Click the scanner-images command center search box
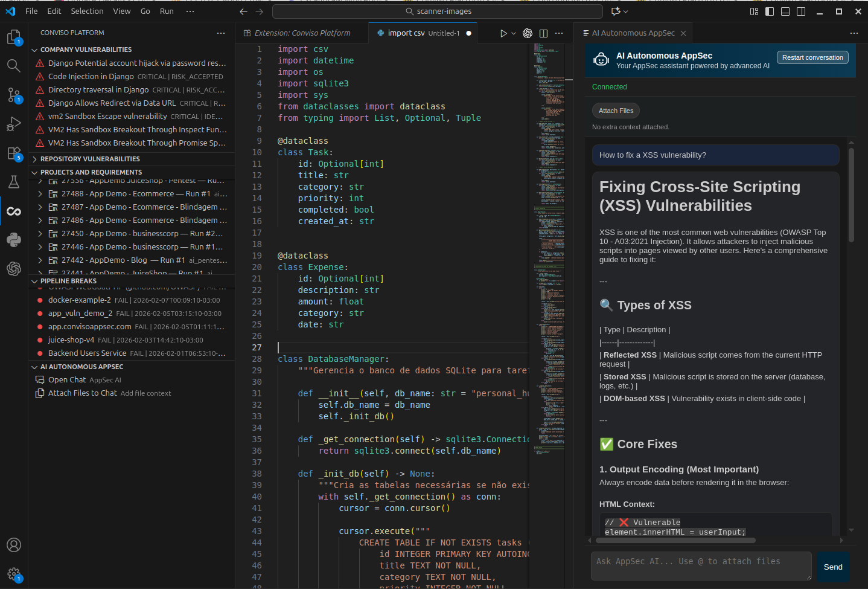 tap(438, 11)
